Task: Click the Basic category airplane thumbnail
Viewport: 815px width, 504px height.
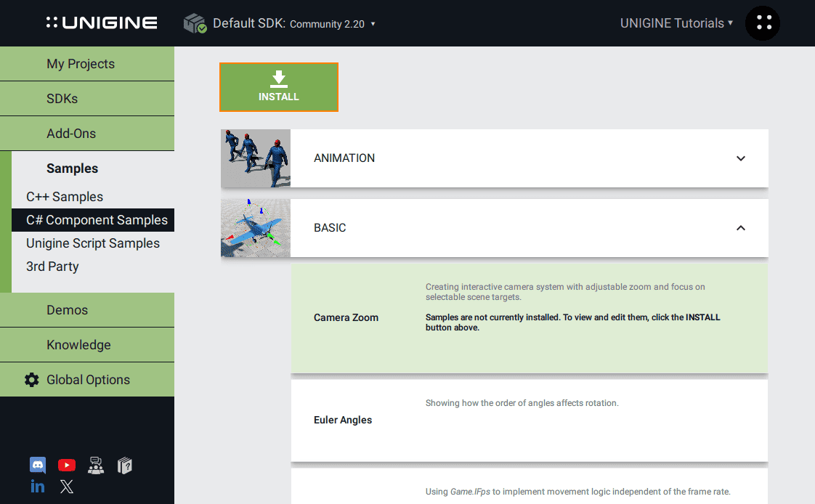Action: [x=256, y=228]
